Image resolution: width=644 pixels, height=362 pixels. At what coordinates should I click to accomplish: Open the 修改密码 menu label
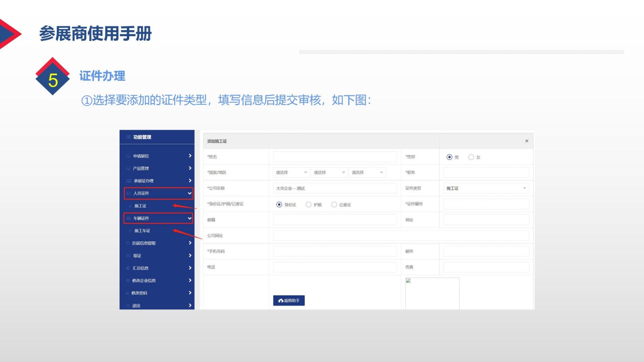(139, 293)
